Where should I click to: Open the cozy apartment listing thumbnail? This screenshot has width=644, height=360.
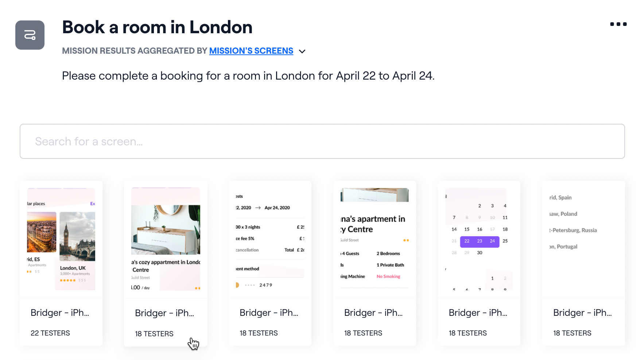[x=166, y=239]
